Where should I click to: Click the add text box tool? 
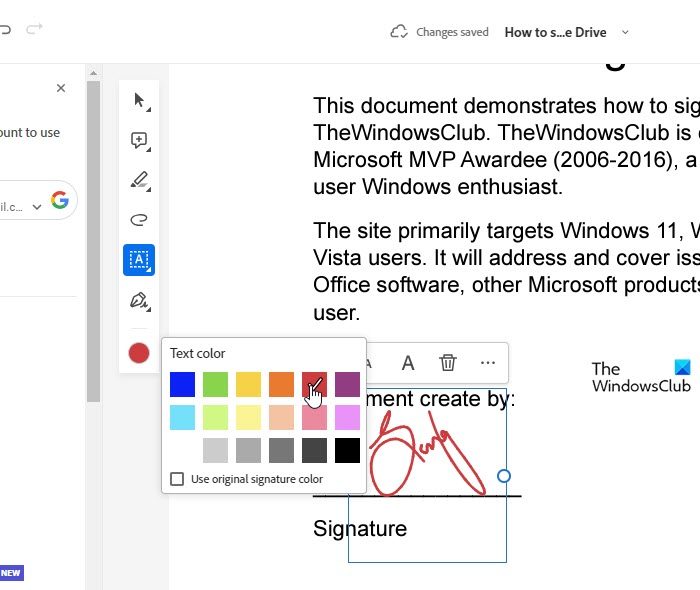pos(139,260)
